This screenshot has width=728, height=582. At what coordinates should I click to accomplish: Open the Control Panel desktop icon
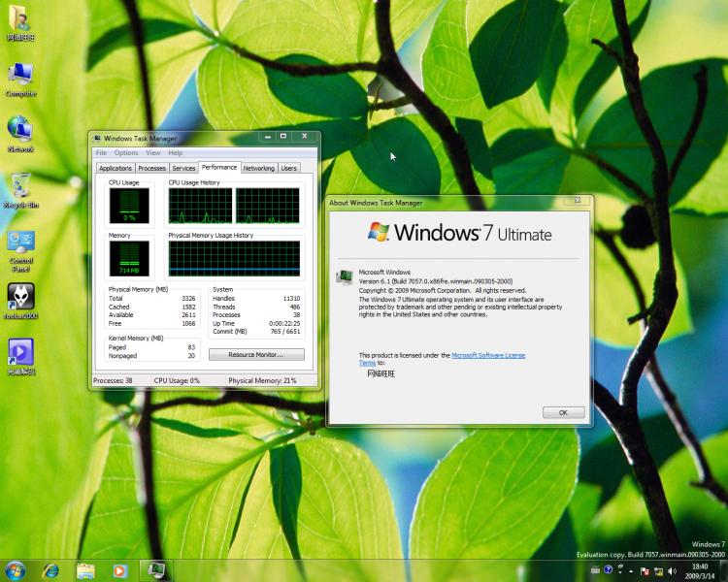pyautogui.click(x=21, y=250)
